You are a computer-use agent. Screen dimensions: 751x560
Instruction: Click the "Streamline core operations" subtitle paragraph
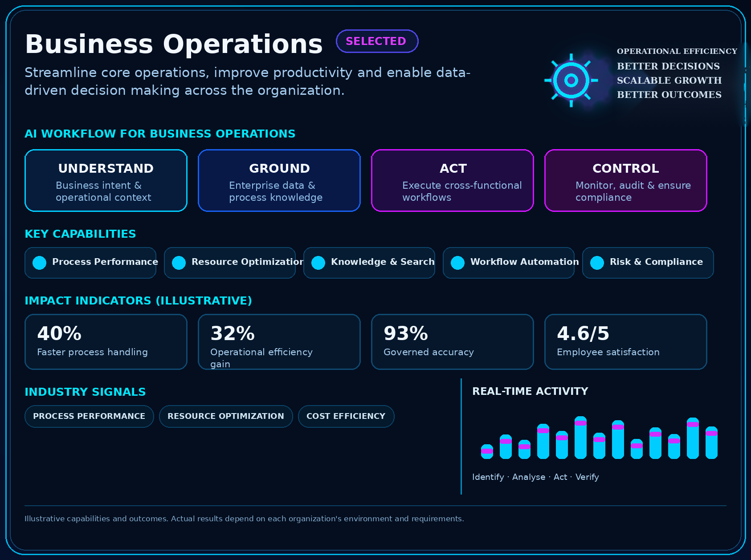pyautogui.click(x=248, y=81)
